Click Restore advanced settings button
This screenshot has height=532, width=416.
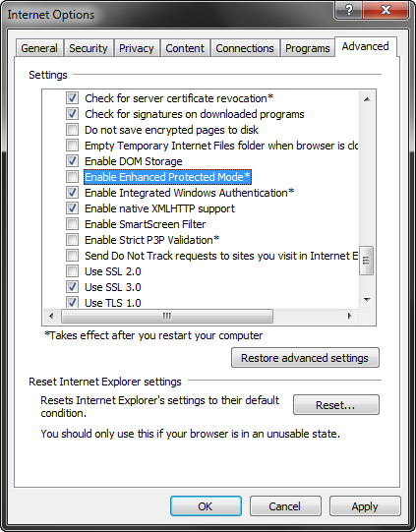coord(305,358)
